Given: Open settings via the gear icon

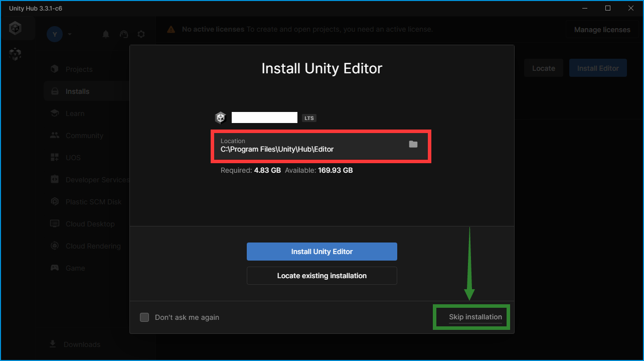Looking at the screenshot, I should click(x=141, y=34).
